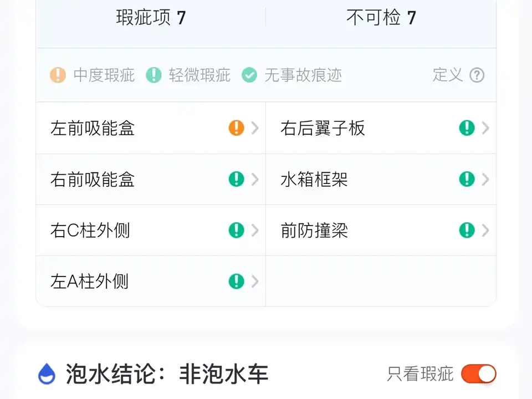Click the question mark icon beside 定义
532x399 pixels.
point(477,75)
